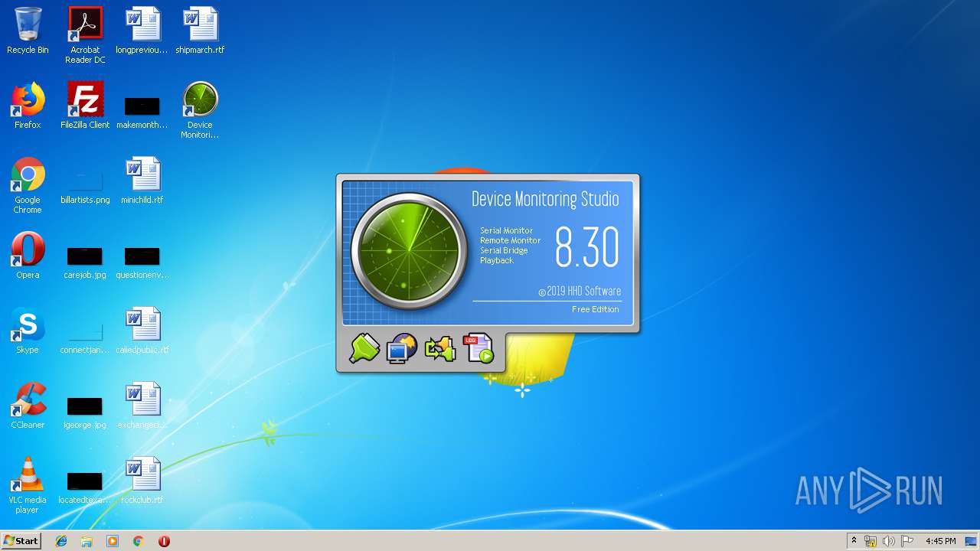The height and width of the screenshot is (551, 980).
Task: Click the Show desktop button
Action: tap(972, 541)
